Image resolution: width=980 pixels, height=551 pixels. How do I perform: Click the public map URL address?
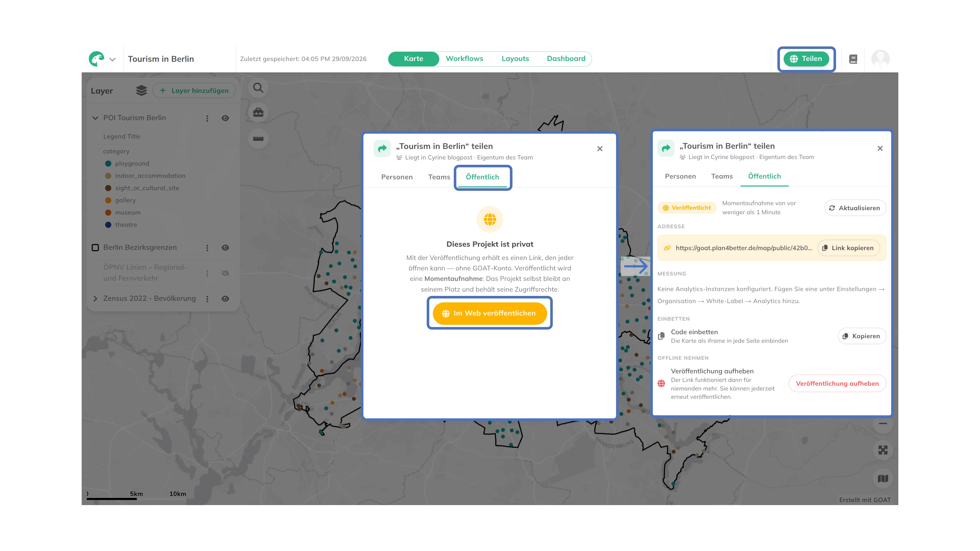(x=743, y=248)
